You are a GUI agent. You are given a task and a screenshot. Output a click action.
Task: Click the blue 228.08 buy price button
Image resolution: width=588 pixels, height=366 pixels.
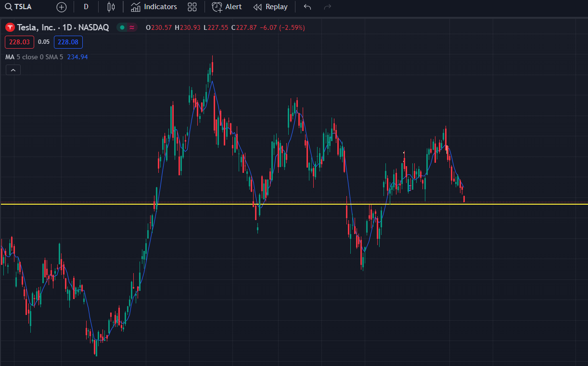point(68,42)
